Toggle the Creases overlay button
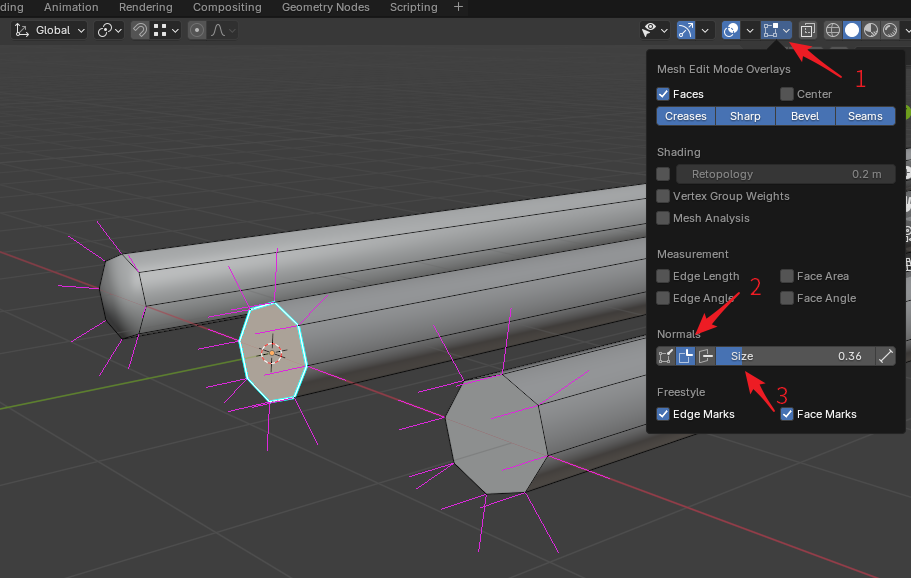 coord(686,116)
